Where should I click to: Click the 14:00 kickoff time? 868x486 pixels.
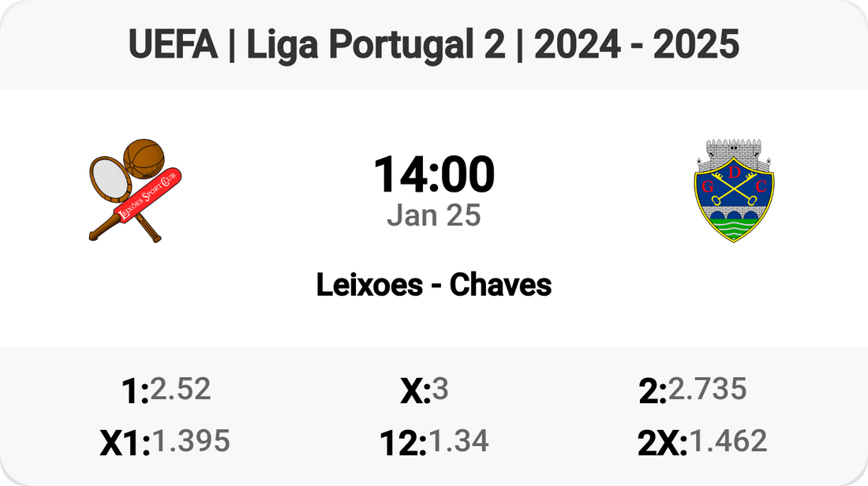[434, 174]
